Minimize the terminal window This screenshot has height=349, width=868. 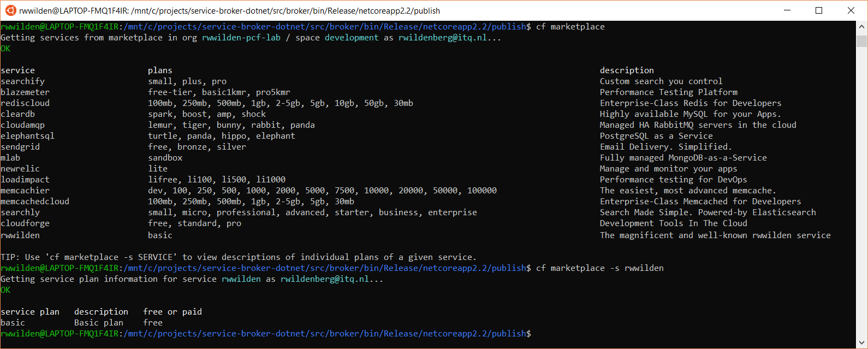(787, 10)
